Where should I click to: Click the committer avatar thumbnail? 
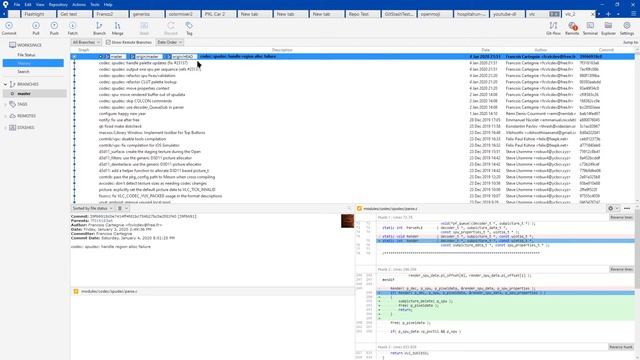pyautogui.click(x=347, y=221)
